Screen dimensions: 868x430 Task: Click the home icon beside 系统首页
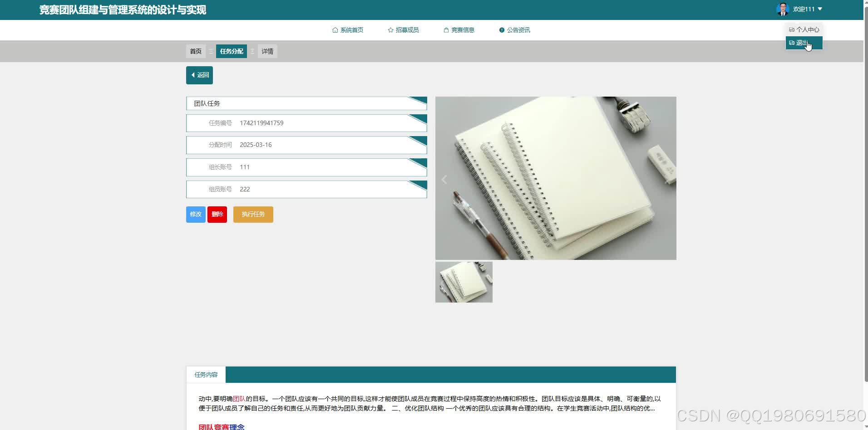(x=335, y=30)
